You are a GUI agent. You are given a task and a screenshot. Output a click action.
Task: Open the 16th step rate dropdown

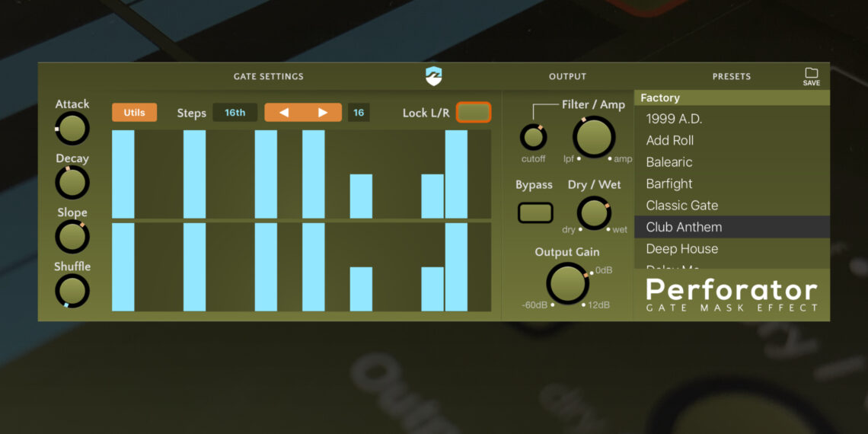pos(235,113)
